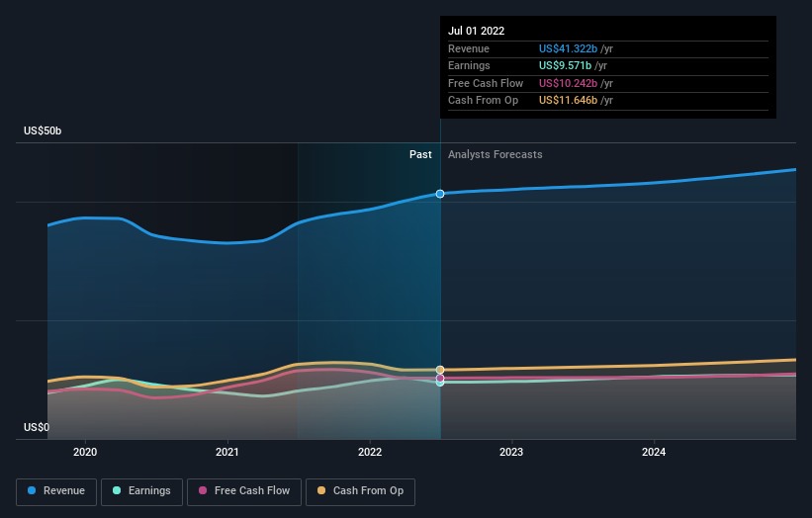Click the Revenue data point on Jul 2022
812x518 pixels.
(x=440, y=194)
